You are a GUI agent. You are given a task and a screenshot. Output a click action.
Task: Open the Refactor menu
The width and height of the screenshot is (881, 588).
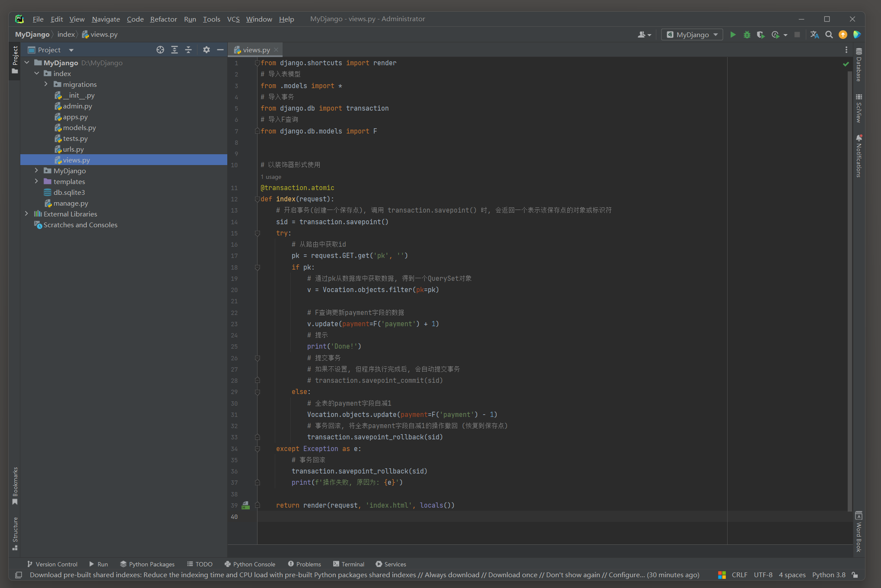[163, 19]
